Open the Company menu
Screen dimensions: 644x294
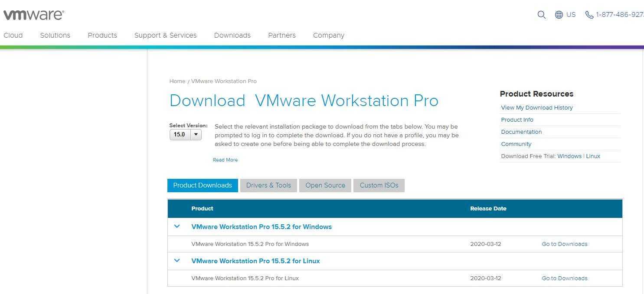[329, 36]
